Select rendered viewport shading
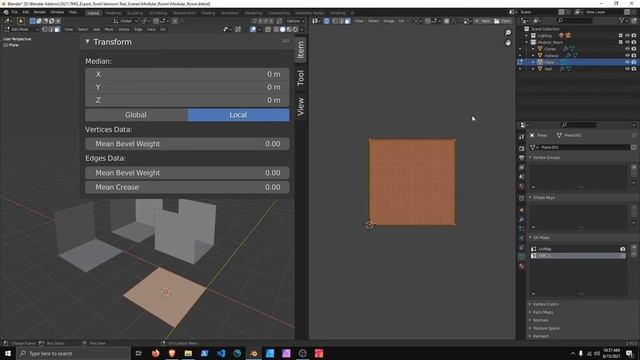 (x=295, y=29)
